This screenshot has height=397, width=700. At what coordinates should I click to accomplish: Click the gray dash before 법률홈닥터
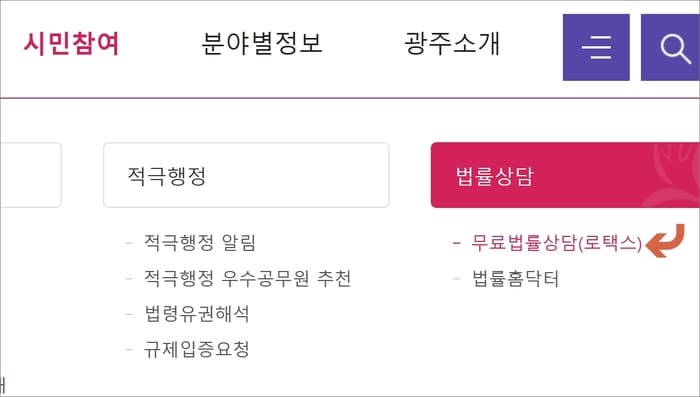tap(456, 279)
